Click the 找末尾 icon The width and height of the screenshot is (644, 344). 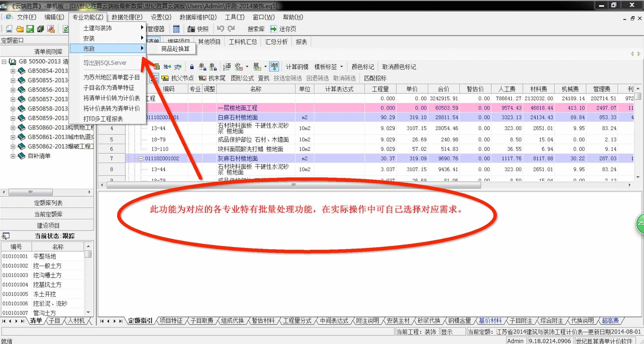(202, 78)
